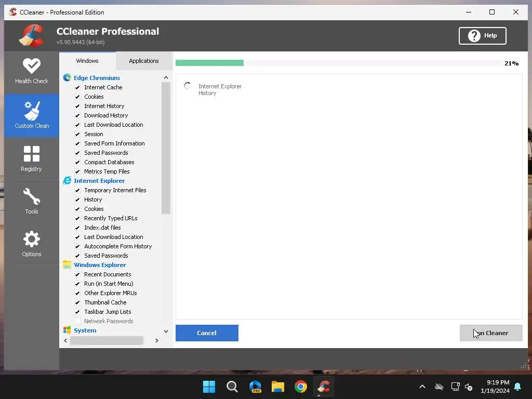Open the Registry cleaner section
This screenshot has width=532, height=399.
tap(32, 158)
